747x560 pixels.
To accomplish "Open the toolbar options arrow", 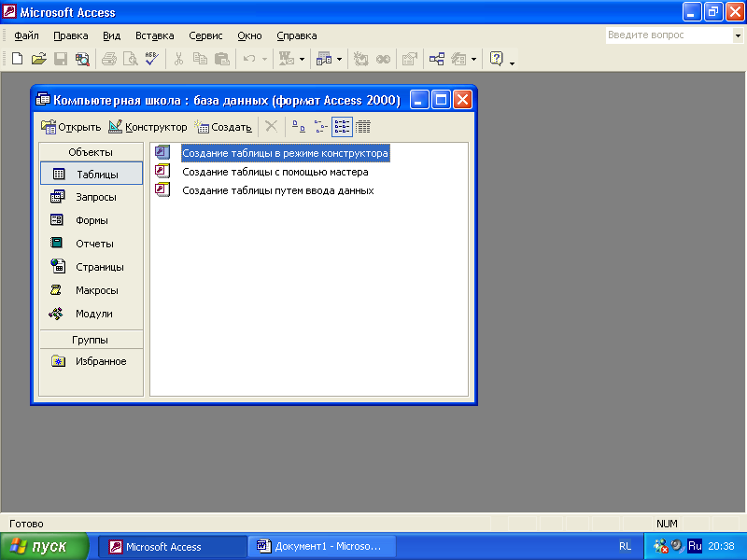I will pyautogui.click(x=512, y=63).
